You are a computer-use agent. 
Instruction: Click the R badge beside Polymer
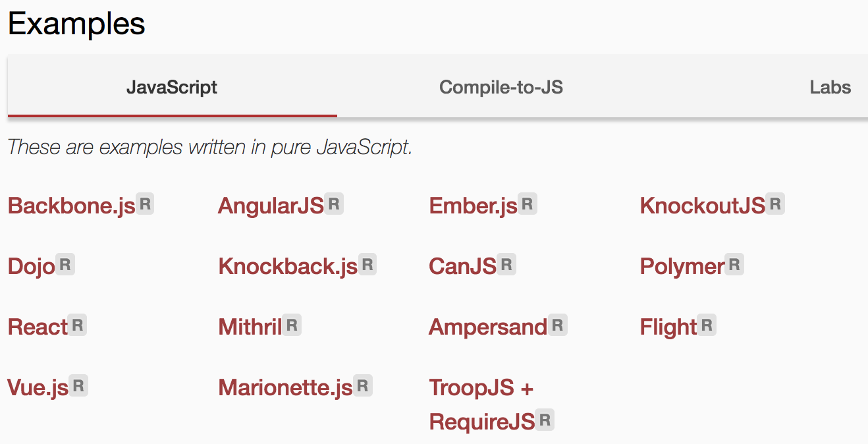[x=734, y=265]
